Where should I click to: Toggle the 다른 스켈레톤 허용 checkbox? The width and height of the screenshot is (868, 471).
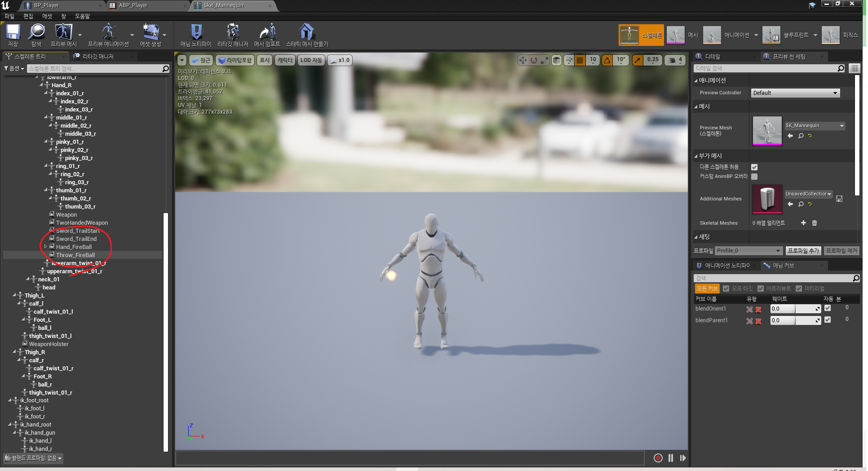coord(754,167)
